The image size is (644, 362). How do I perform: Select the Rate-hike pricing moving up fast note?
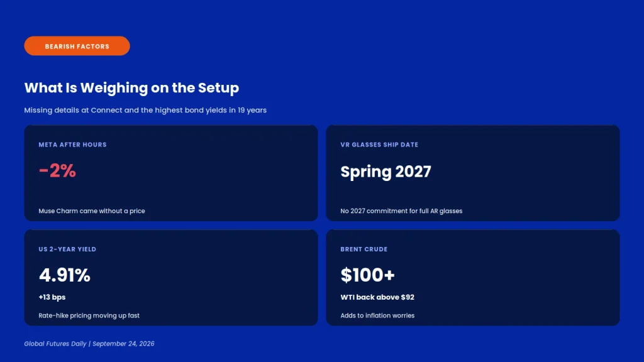tap(89, 315)
